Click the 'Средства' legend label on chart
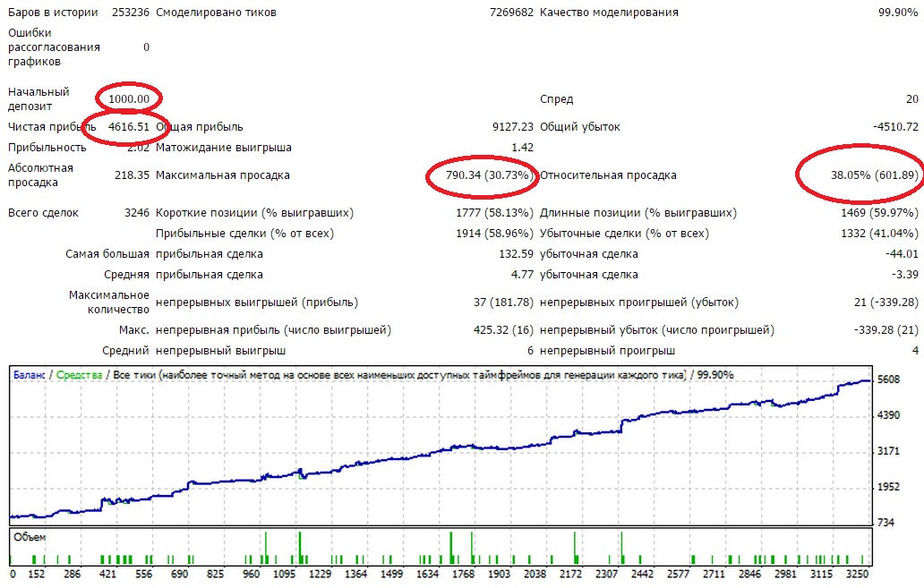Image resolution: width=924 pixels, height=588 pixels. click(x=79, y=375)
